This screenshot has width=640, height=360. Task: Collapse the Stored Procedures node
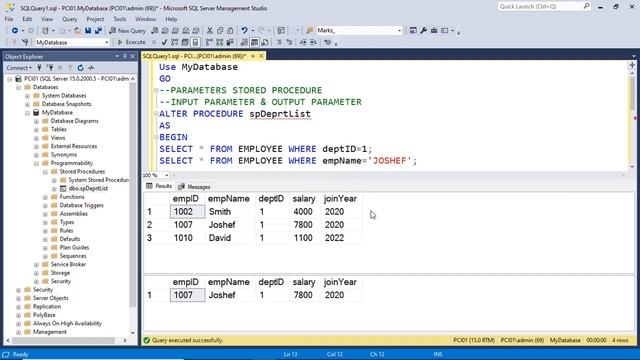pos(45,172)
